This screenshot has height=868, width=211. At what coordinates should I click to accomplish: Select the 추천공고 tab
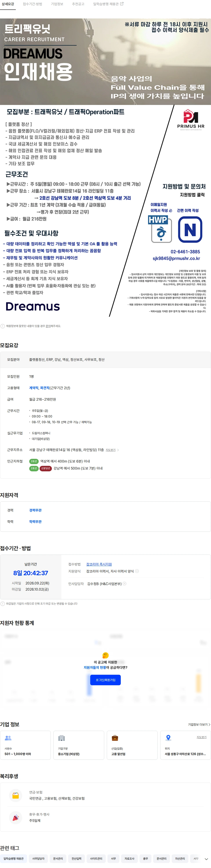coord(78,4)
